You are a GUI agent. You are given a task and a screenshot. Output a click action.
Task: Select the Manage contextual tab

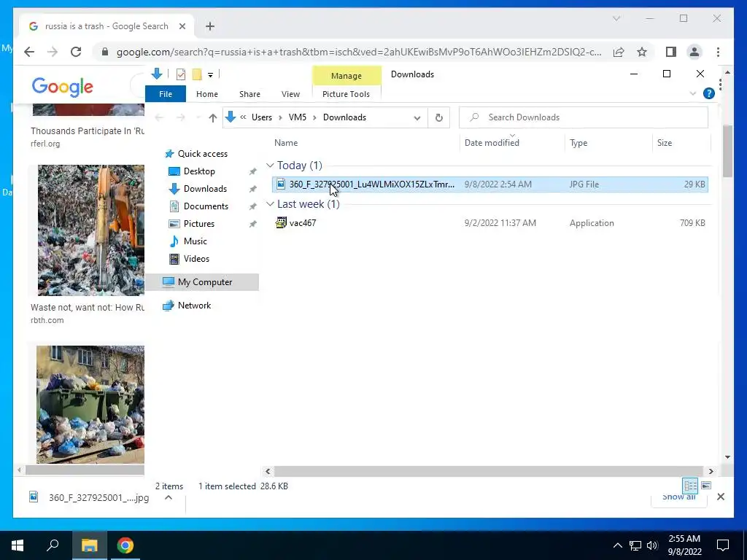(x=347, y=76)
